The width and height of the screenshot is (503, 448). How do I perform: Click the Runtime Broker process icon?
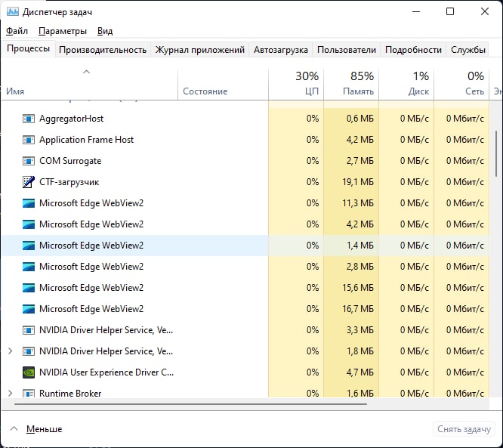click(x=29, y=394)
